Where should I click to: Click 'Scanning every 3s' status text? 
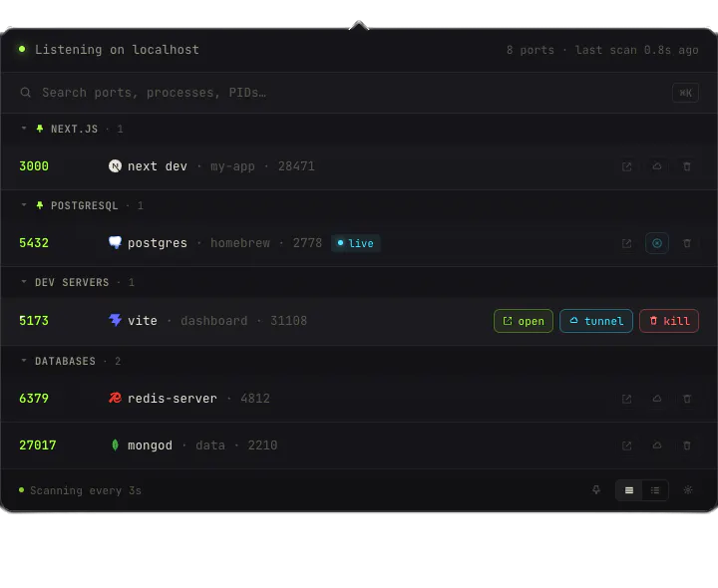(86, 490)
